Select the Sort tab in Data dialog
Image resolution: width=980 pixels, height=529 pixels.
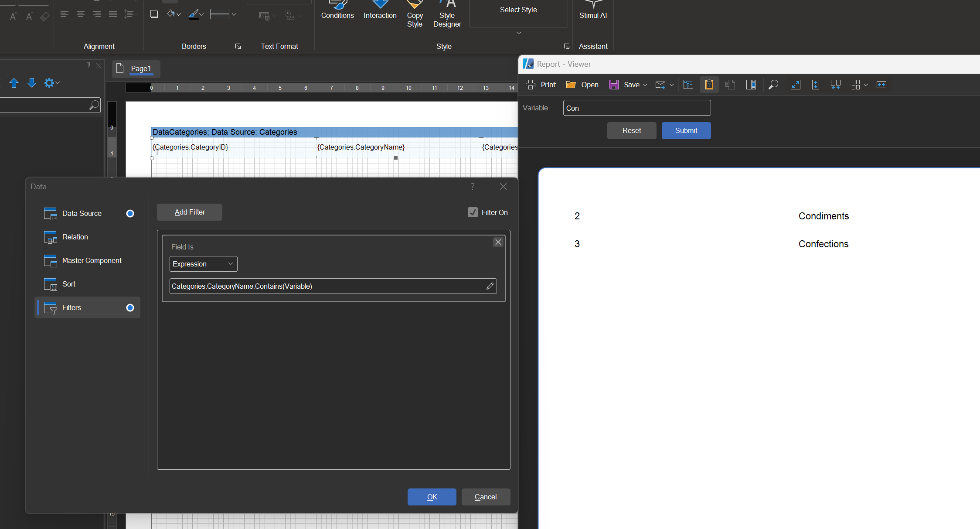tap(87, 284)
